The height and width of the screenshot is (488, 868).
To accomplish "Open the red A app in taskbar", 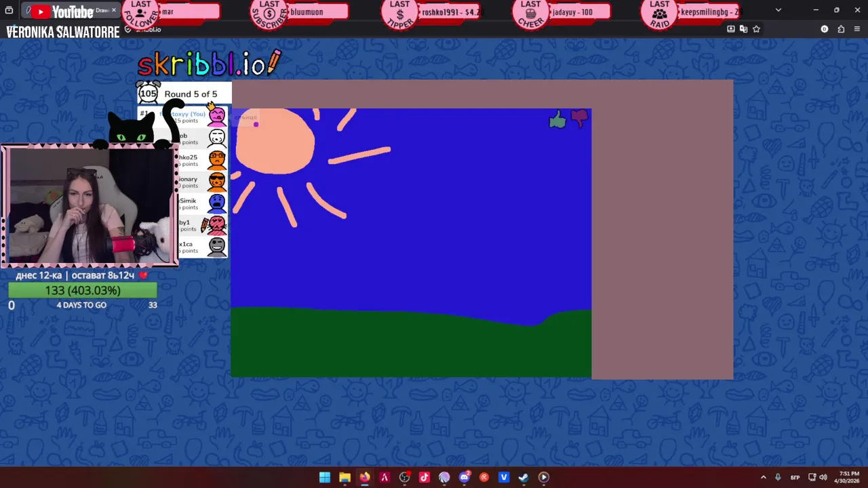I will coord(384,477).
